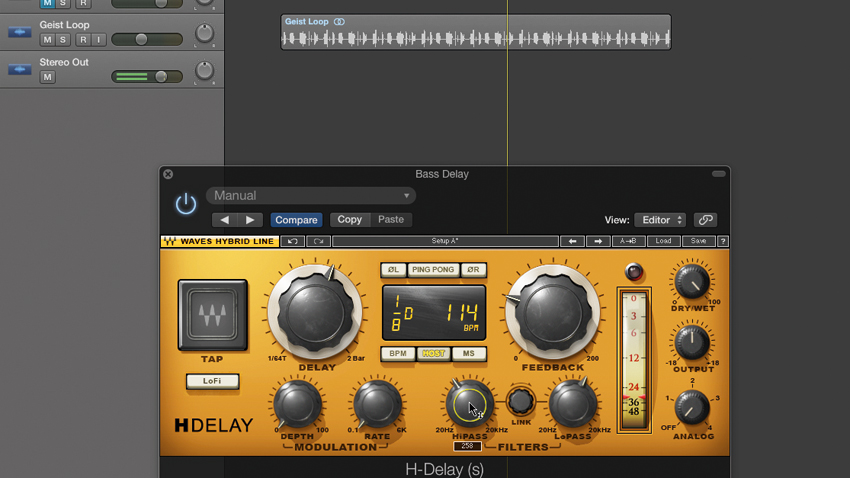Click the Compare button
This screenshot has width=850, height=478.
(x=296, y=219)
